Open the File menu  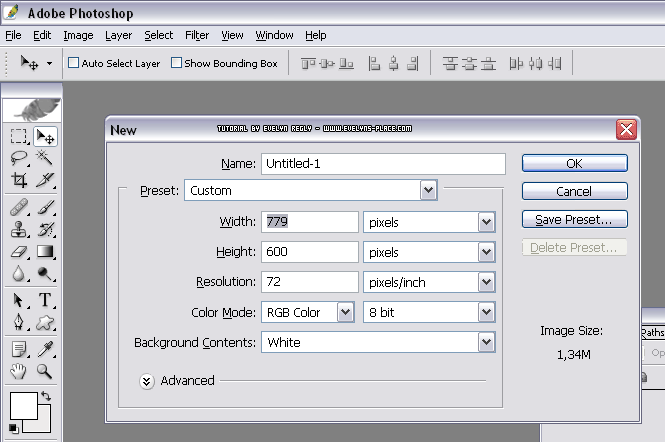coord(13,35)
